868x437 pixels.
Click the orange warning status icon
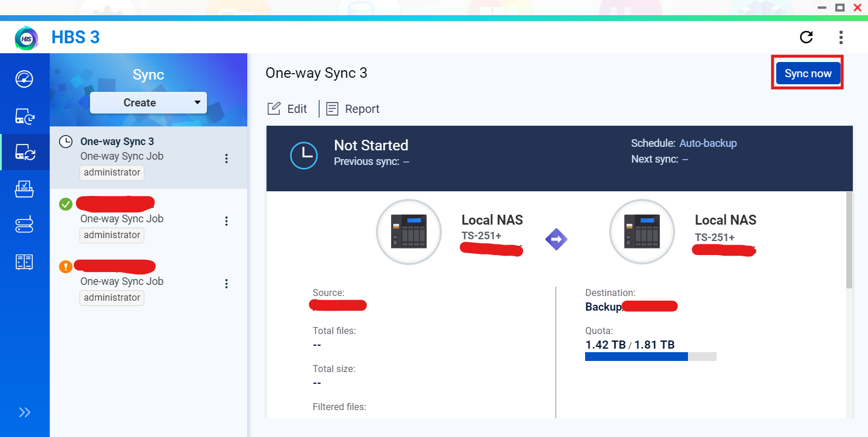pyautogui.click(x=66, y=267)
